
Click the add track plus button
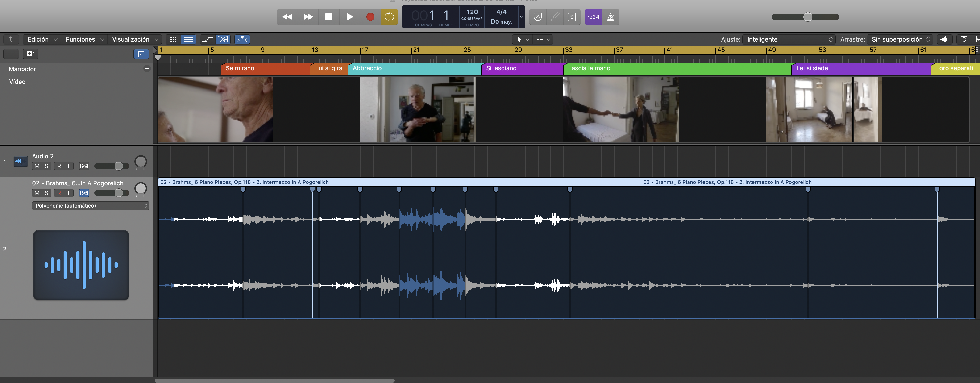[x=11, y=54]
